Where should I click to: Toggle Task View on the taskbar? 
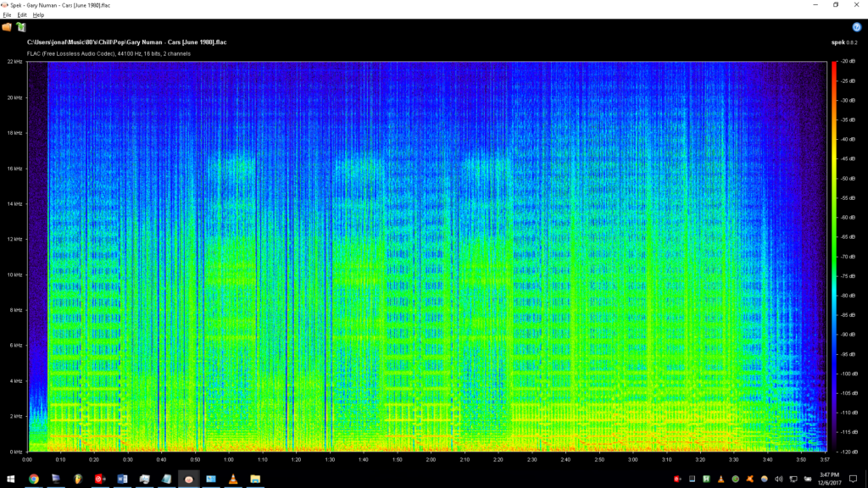(x=54, y=479)
